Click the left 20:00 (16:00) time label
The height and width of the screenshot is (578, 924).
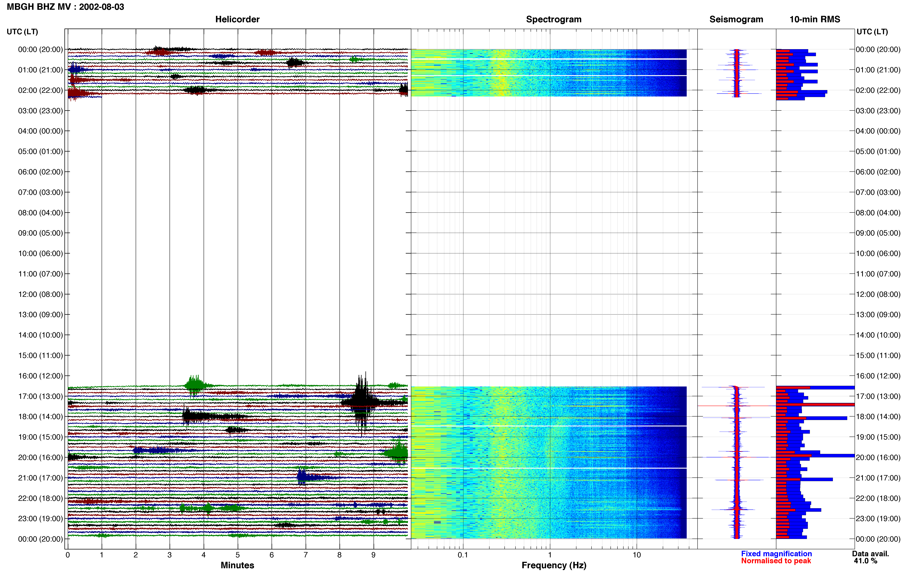coord(41,458)
